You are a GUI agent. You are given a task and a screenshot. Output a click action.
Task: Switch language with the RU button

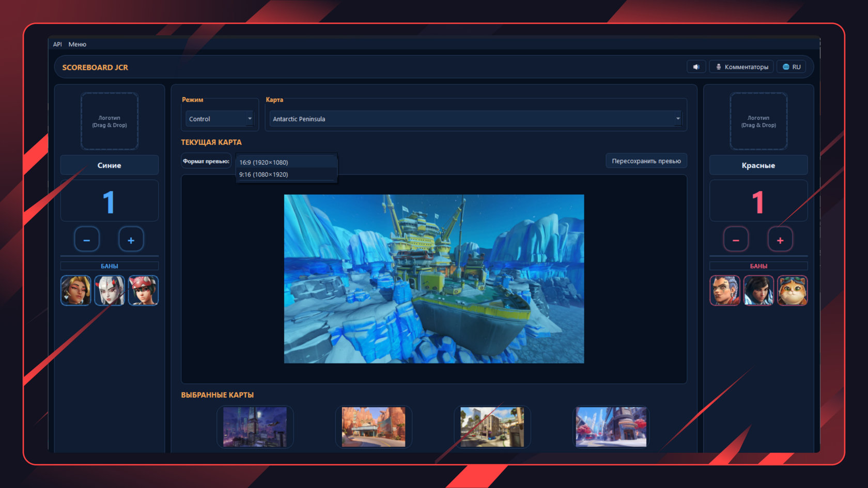[x=791, y=67]
